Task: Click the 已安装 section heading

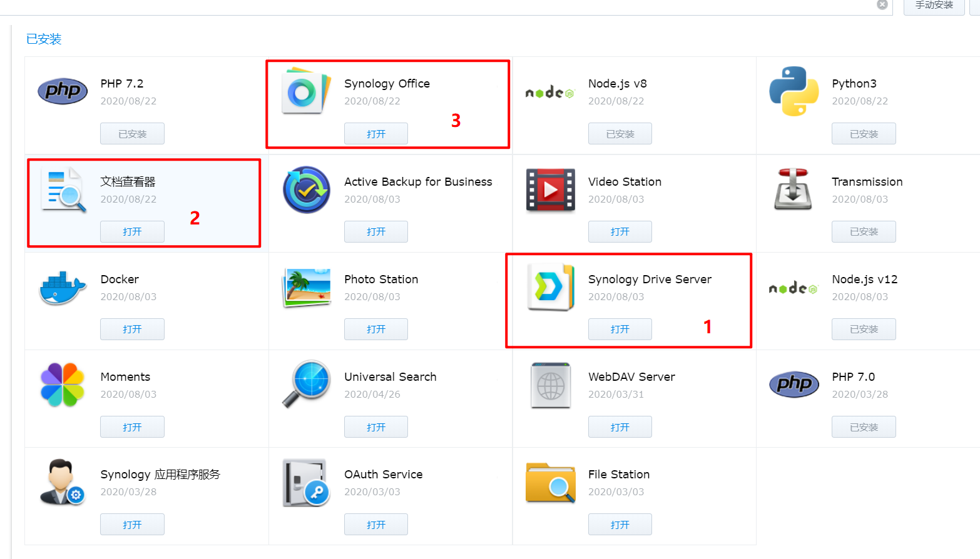Action: click(x=44, y=39)
